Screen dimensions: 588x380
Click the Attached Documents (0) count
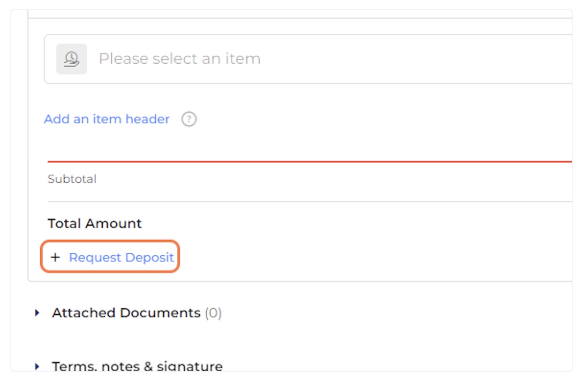point(213,313)
